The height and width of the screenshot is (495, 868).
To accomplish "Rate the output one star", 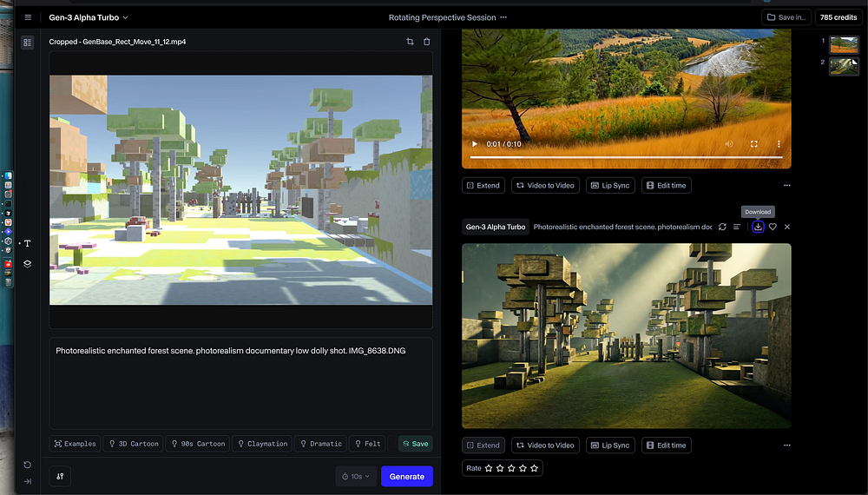I will [x=489, y=468].
